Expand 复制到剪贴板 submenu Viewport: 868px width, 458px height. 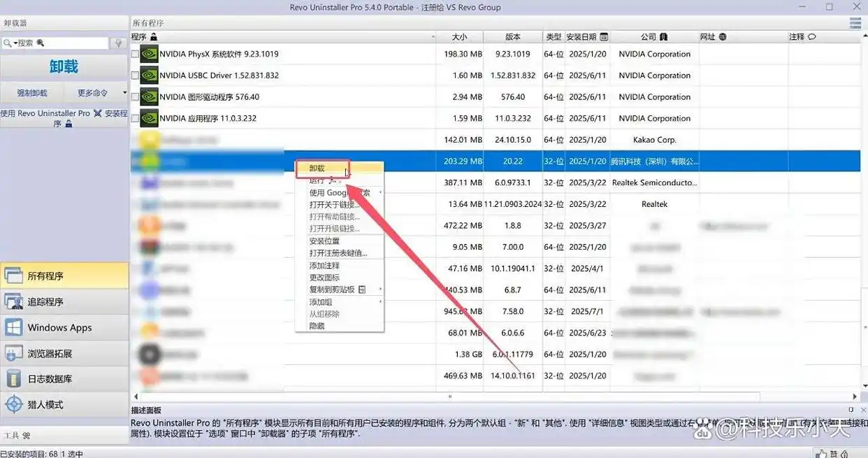381,289
